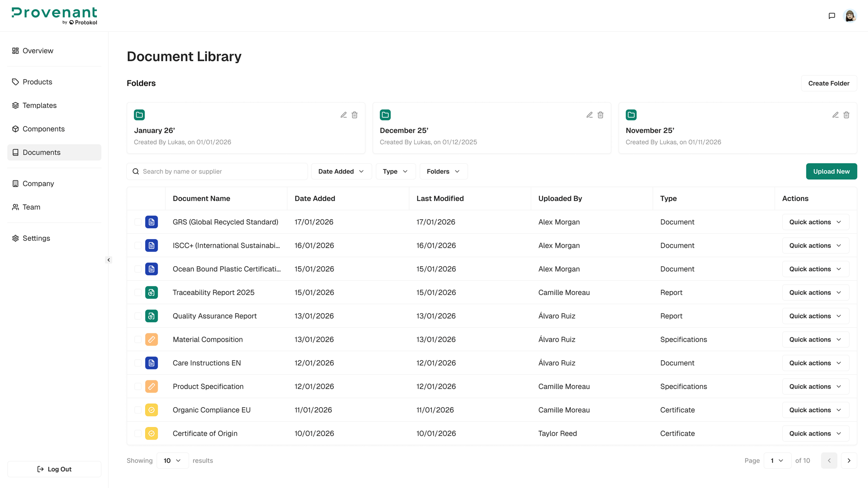Select the checkbox for GRS (Global Recycled Standard)
868x488 pixels.
click(138, 222)
